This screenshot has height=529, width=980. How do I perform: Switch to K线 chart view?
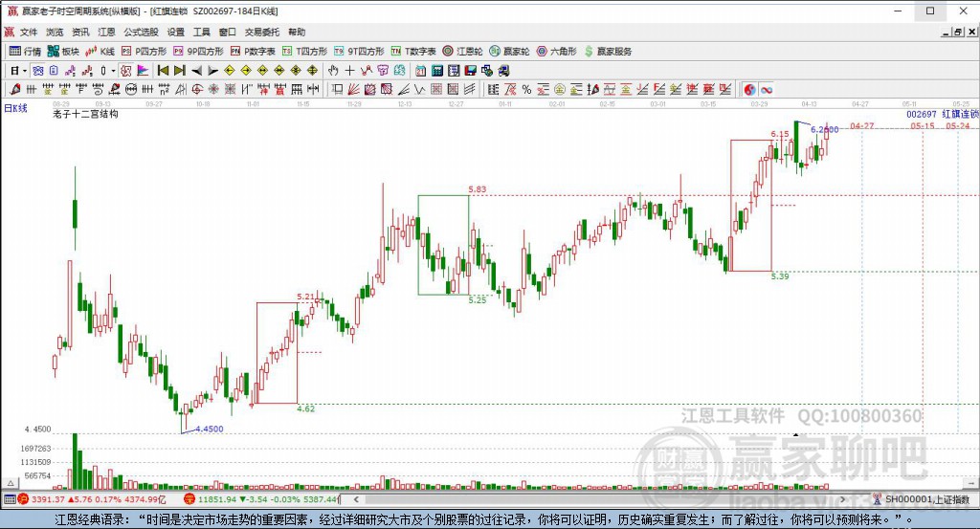pyautogui.click(x=100, y=52)
